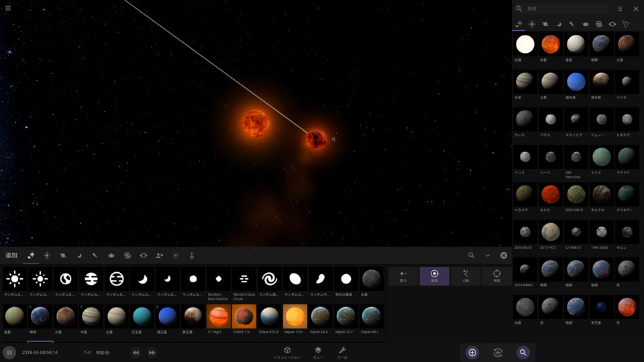Image resolution: width=644 pixels, height=362 pixels.
Task: Switch 追加 panel to teapot objects tab
Action: pyautogui.click(x=111, y=255)
